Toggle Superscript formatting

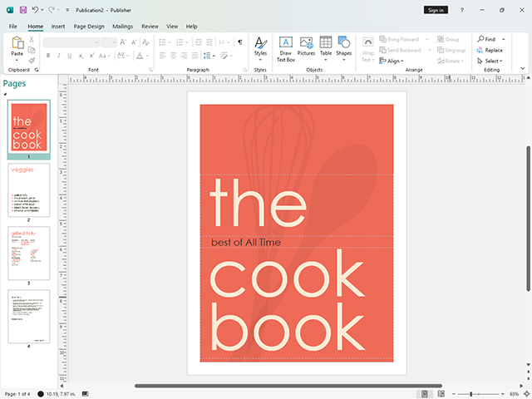pyautogui.click(x=91, y=56)
